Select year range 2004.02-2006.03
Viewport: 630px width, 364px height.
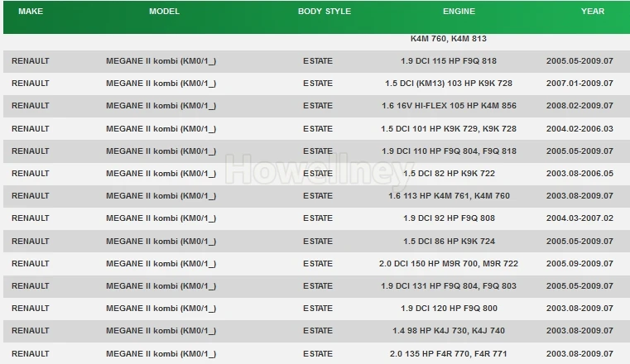pyautogui.click(x=580, y=129)
